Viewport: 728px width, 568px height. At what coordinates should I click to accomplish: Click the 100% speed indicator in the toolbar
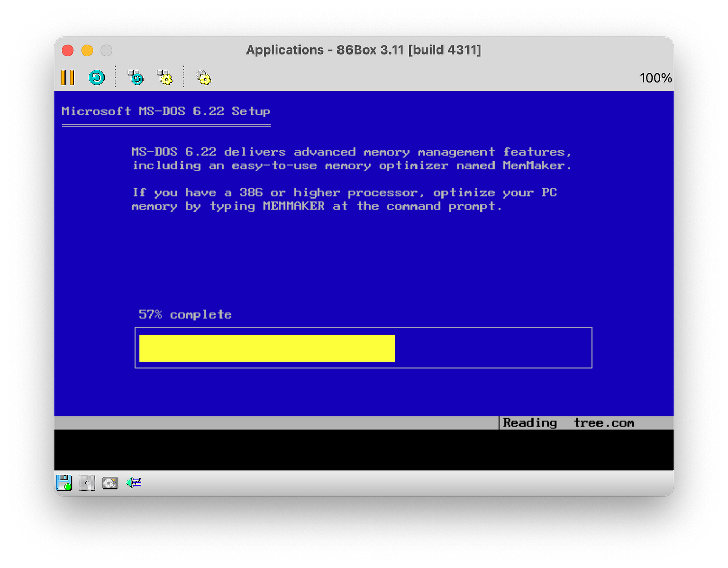tap(656, 78)
